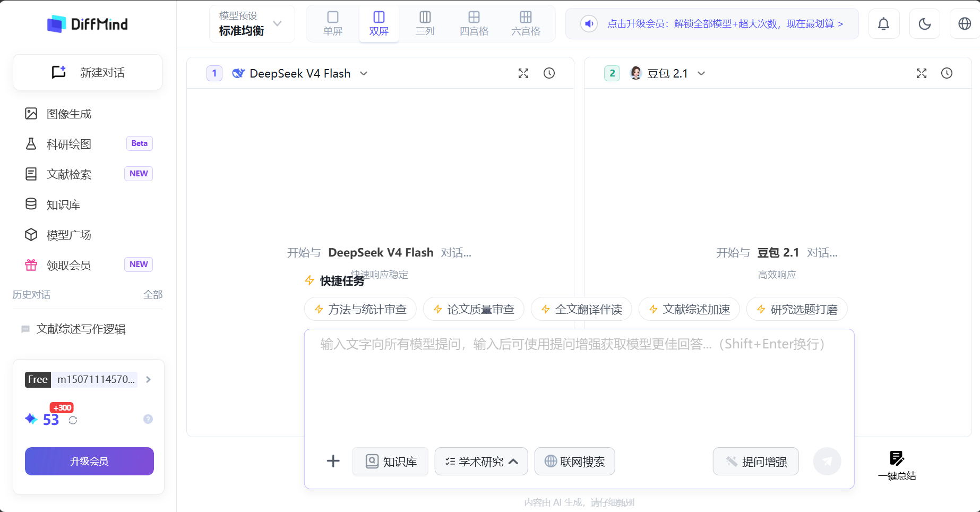The image size is (980, 512).
Task: Select quick task 全文翻译伴读
Action: tap(581, 309)
